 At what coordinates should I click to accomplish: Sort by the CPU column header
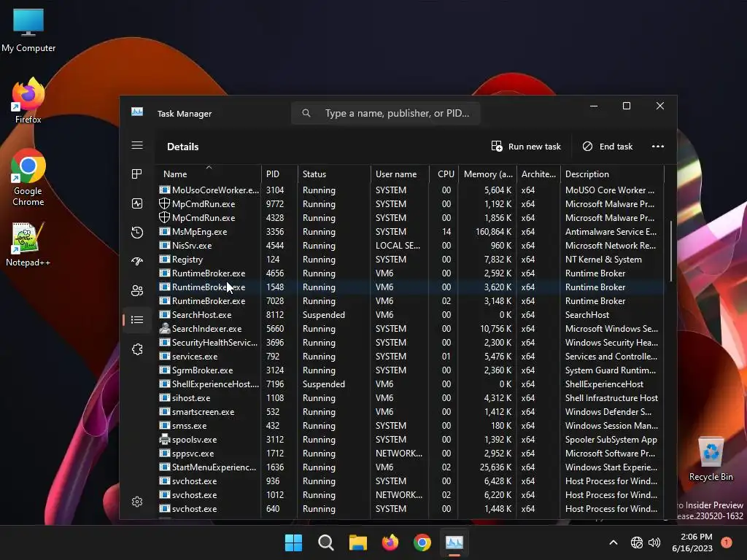[444, 174]
